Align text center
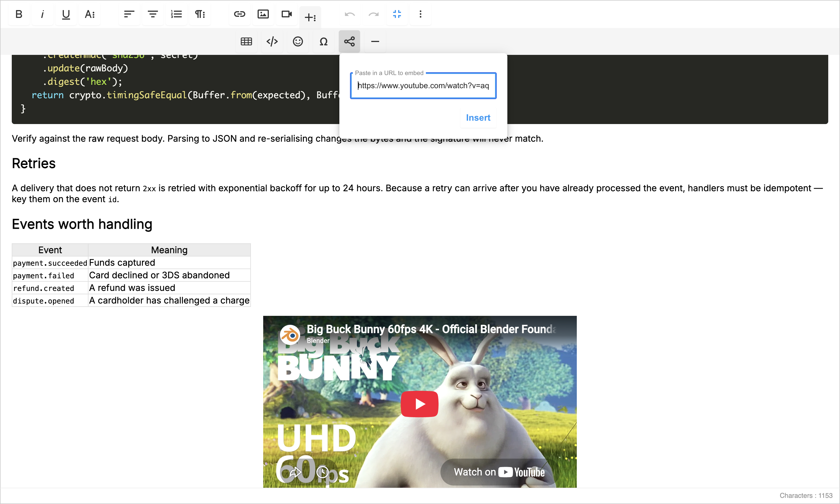This screenshot has width=840, height=504. 153,14
